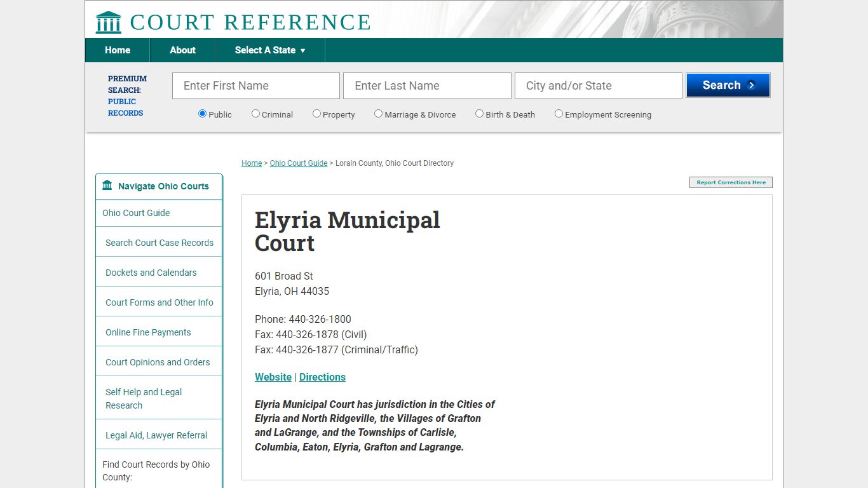Open the Select A State dropdown
The width and height of the screenshot is (868, 488).
click(x=270, y=50)
